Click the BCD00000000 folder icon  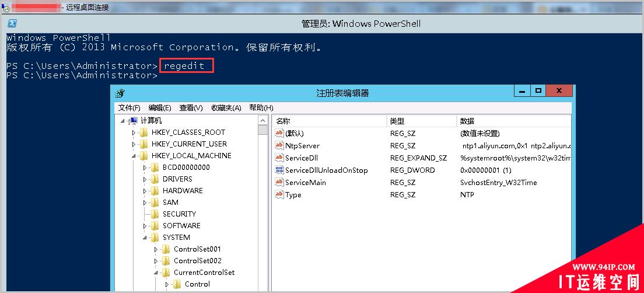tap(155, 168)
